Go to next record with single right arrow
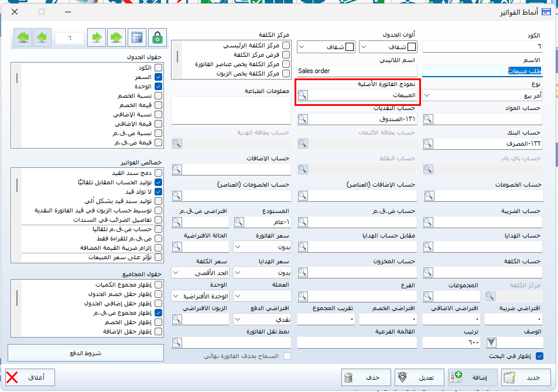558x392 pixels. click(97, 37)
